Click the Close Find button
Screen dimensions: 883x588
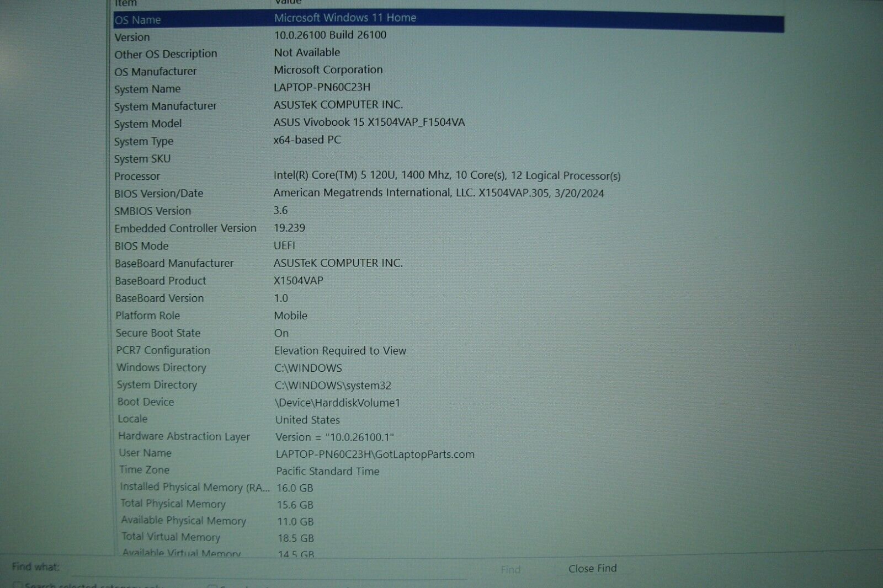tap(592, 568)
